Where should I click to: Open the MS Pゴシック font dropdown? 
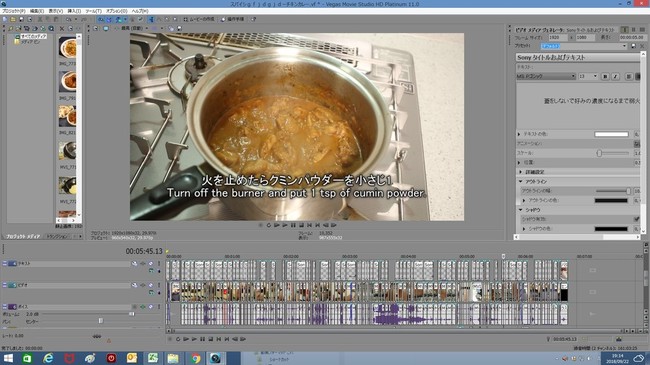[x=546, y=76]
